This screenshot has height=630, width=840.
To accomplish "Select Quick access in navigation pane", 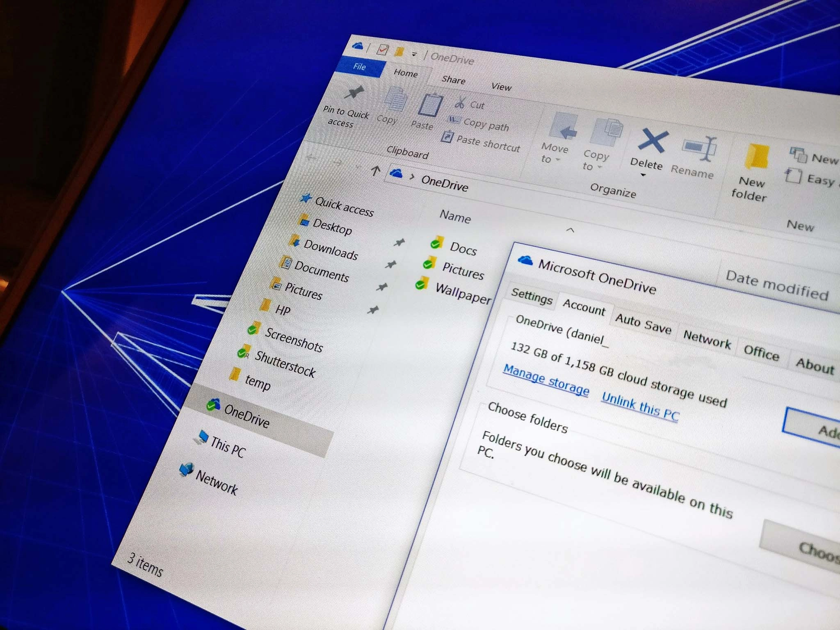I will coord(337,205).
